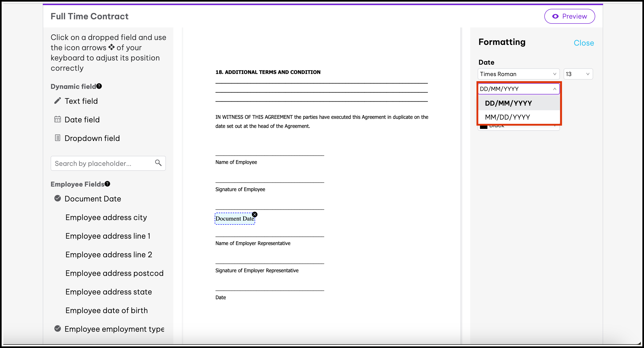
Task: Select the Employee date of birth field
Action: tap(106, 310)
